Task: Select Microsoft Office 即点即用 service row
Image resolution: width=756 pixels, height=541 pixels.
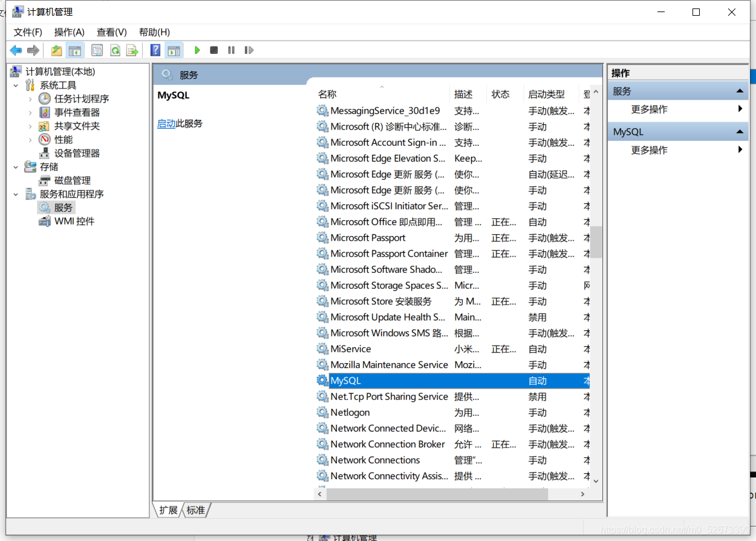Action: (452, 222)
